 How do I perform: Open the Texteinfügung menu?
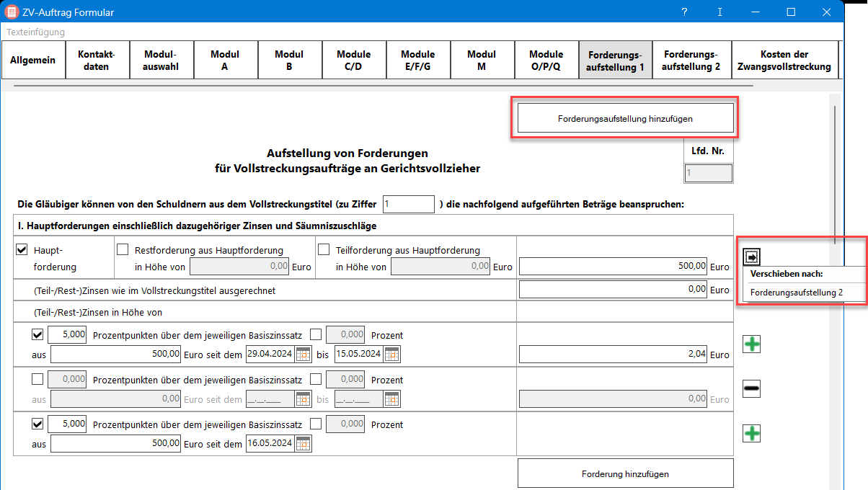35,32
